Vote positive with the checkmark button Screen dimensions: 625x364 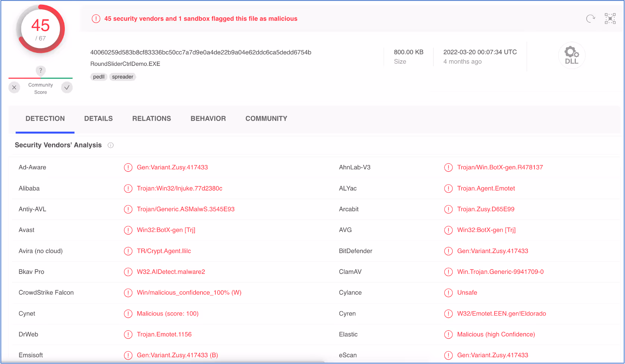tap(67, 87)
